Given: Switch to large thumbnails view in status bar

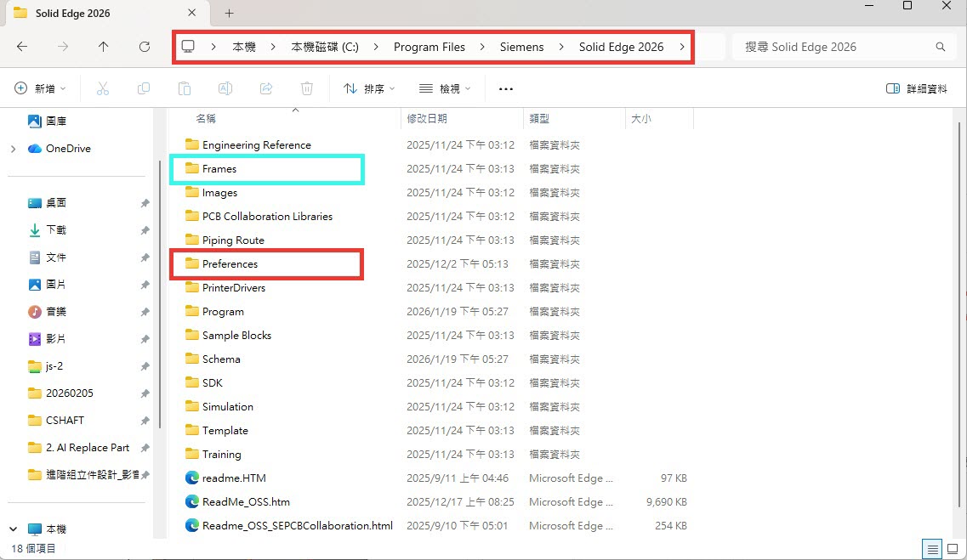Looking at the screenshot, I should click(953, 548).
